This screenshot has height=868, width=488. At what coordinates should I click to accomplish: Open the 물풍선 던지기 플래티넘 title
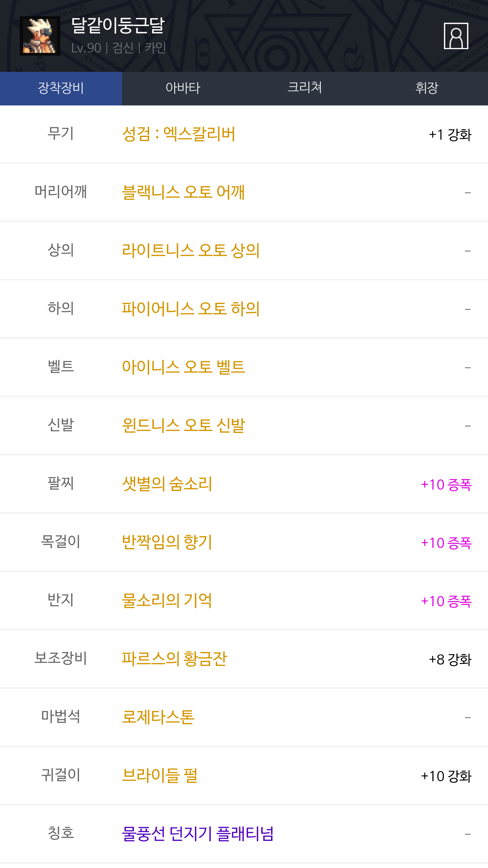point(198,834)
